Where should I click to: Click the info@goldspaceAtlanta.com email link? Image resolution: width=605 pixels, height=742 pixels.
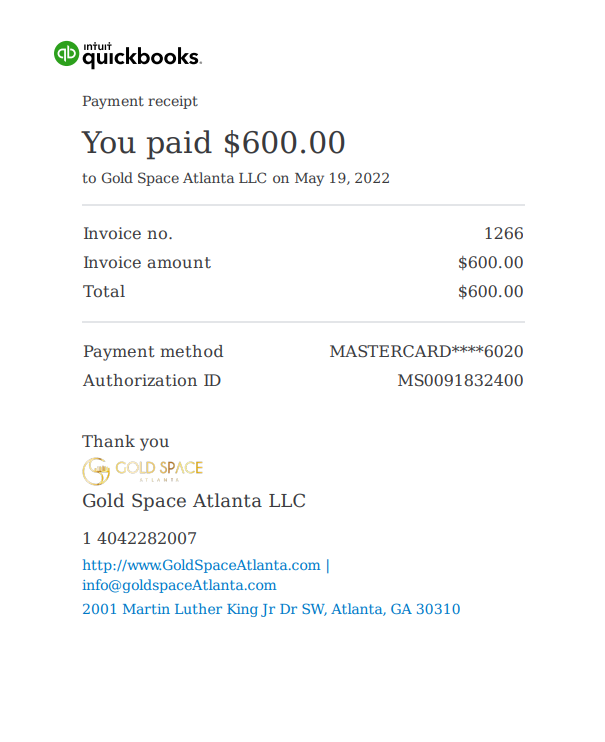[179, 585]
